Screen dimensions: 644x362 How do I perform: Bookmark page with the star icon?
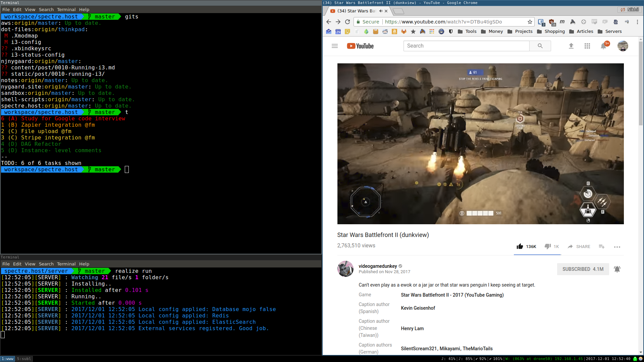pyautogui.click(x=530, y=22)
